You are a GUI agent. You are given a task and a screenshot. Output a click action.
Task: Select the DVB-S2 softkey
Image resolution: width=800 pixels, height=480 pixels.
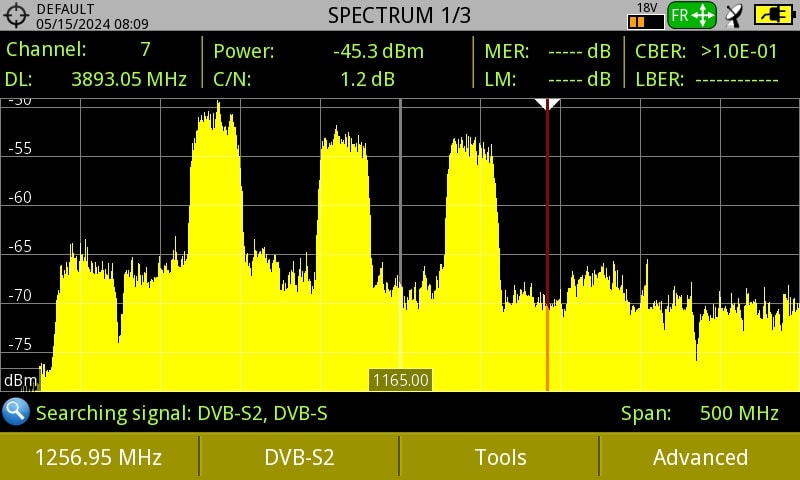click(x=299, y=457)
